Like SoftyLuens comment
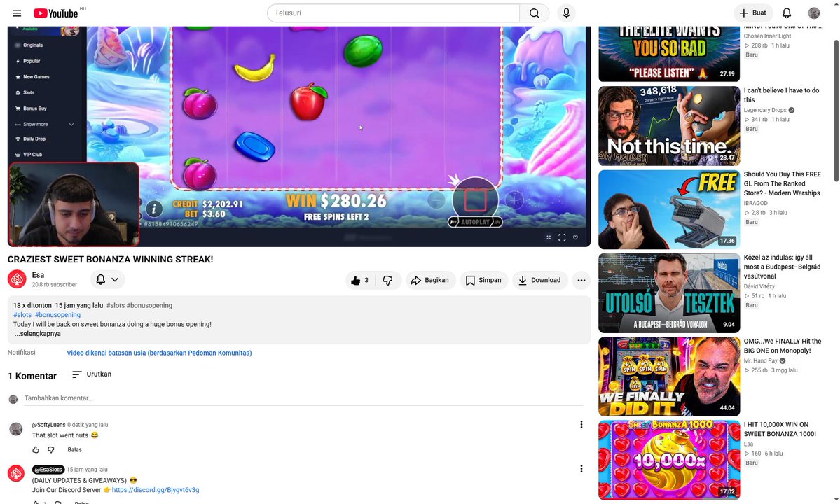Image resolution: width=840 pixels, height=504 pixels. 35,450
